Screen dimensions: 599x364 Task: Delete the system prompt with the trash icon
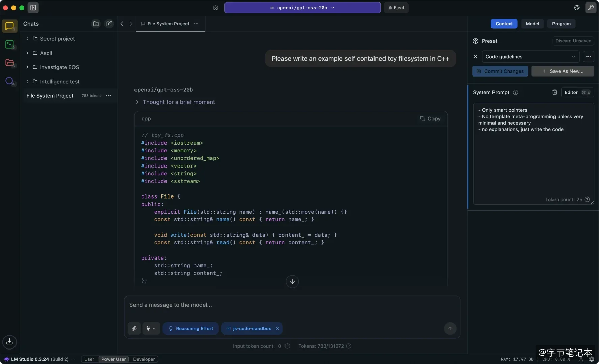click(x=555, y=92)
